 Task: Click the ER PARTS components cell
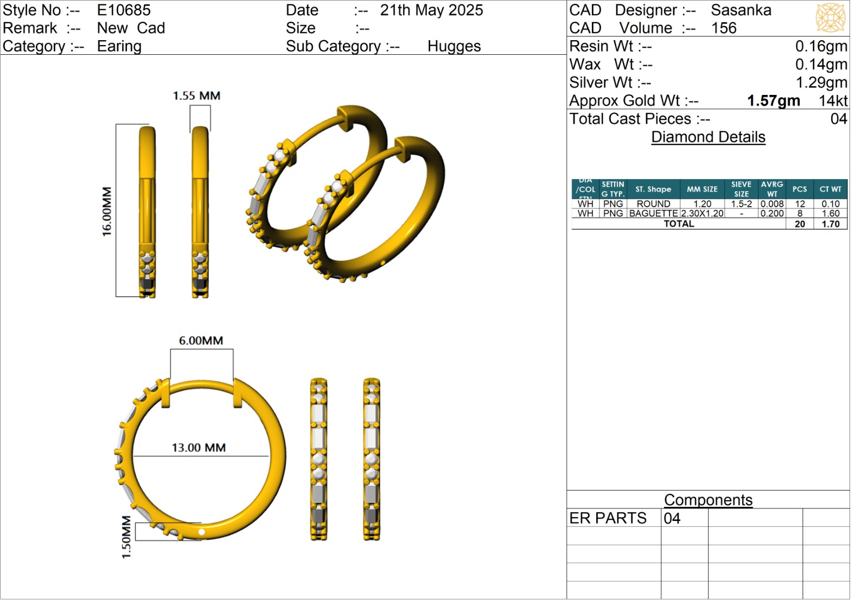(x=608, y=518)
